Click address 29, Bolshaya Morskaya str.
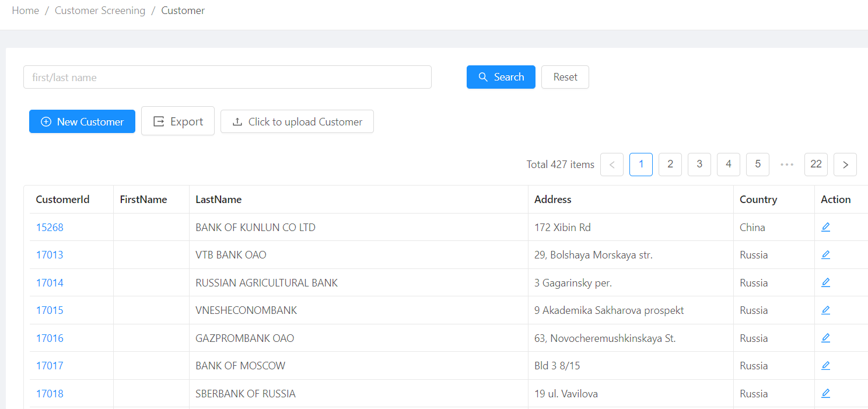This screenshot has width=868, height=409. 593,255
